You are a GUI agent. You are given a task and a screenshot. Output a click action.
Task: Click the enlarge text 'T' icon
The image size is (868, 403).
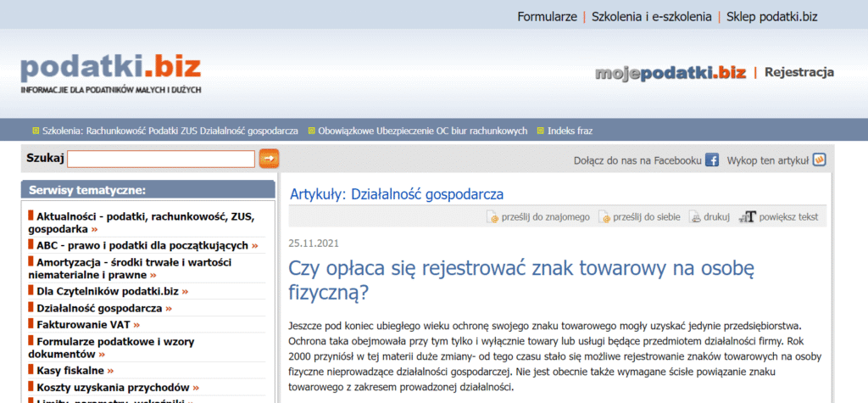pyautogui.click(x=747, y=217)
